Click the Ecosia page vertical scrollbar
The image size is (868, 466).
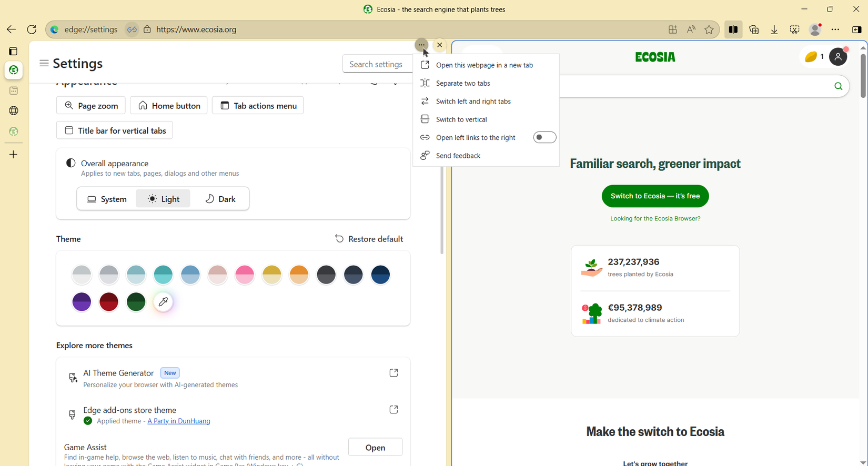tap(863, 76)
